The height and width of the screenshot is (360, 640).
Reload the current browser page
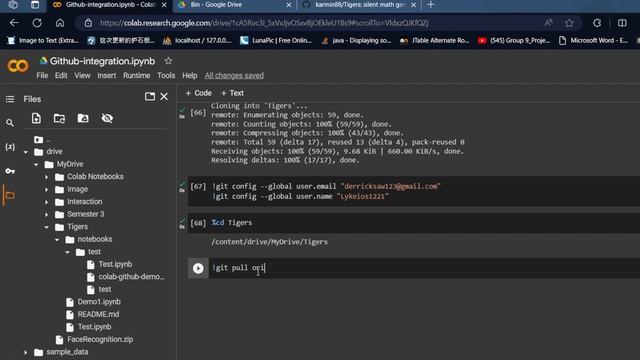37,23
